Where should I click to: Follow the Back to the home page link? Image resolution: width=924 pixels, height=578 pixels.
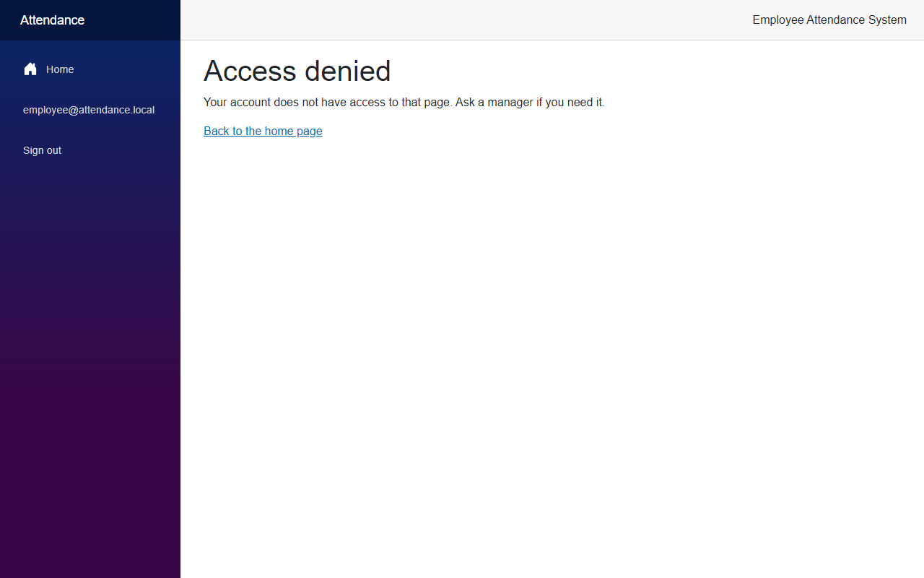pyautogui.click(x=263, y=131)
